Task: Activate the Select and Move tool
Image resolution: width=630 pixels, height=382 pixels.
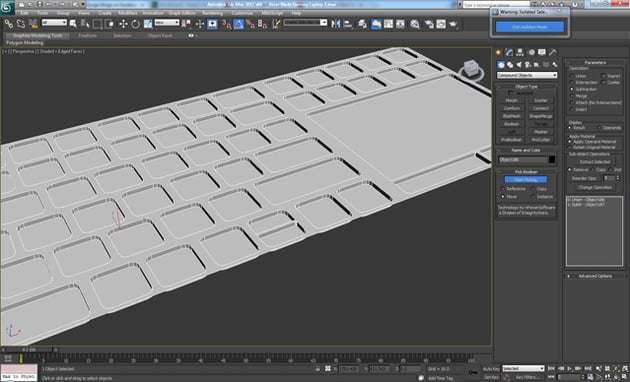Action: point(123,24)
